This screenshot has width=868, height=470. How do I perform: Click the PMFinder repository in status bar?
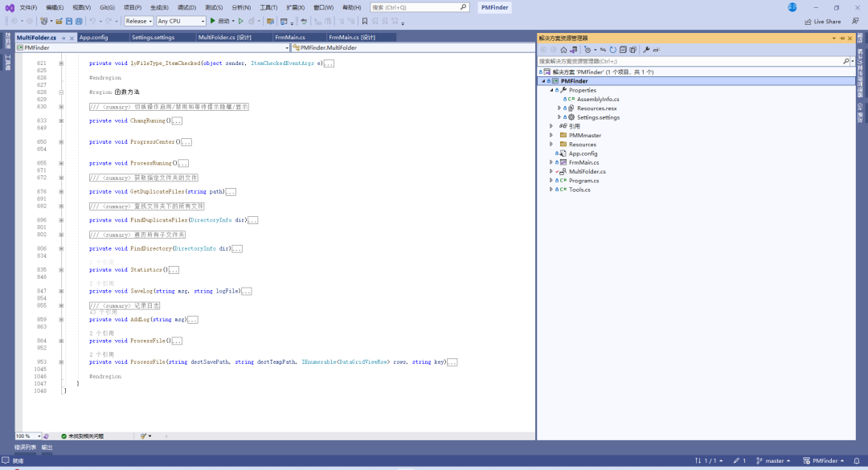coord(824,460)
